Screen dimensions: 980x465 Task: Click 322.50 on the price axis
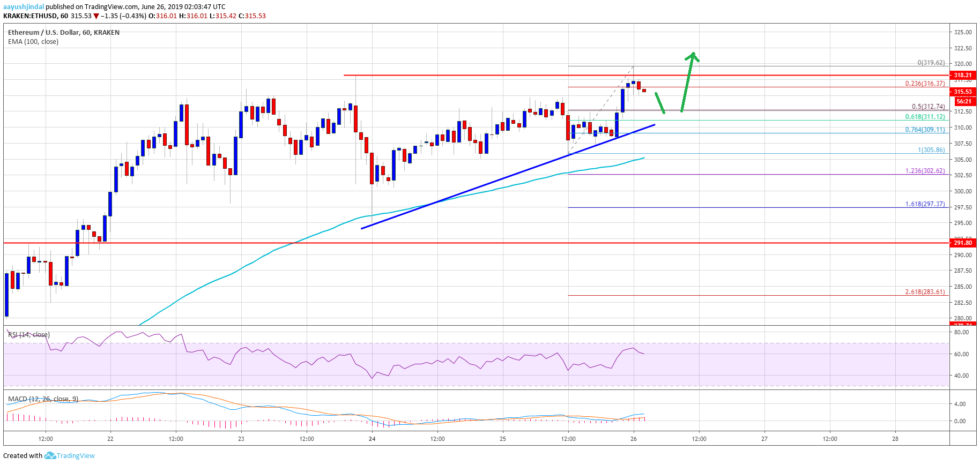[x=963, y=48]
